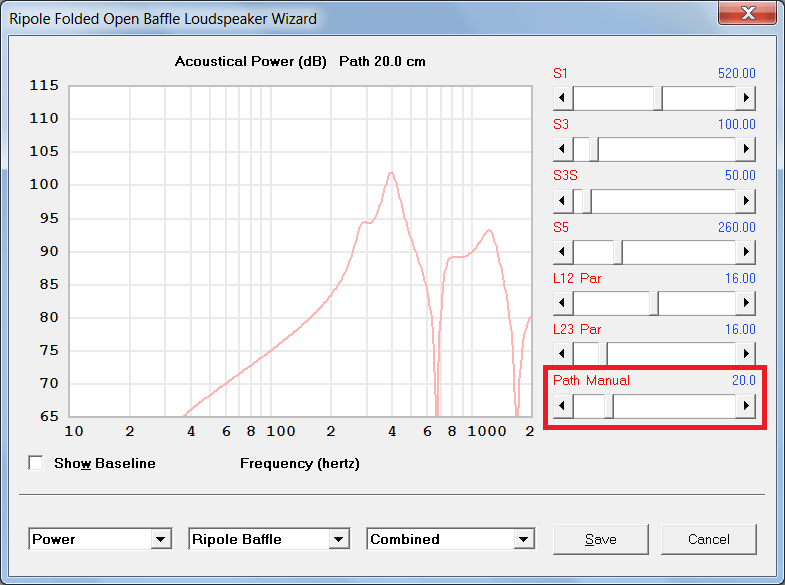Click the L12 Par slider thumb
Image resolution: width=785 pixels, height=585 pixels.
[x=654, y=303]
